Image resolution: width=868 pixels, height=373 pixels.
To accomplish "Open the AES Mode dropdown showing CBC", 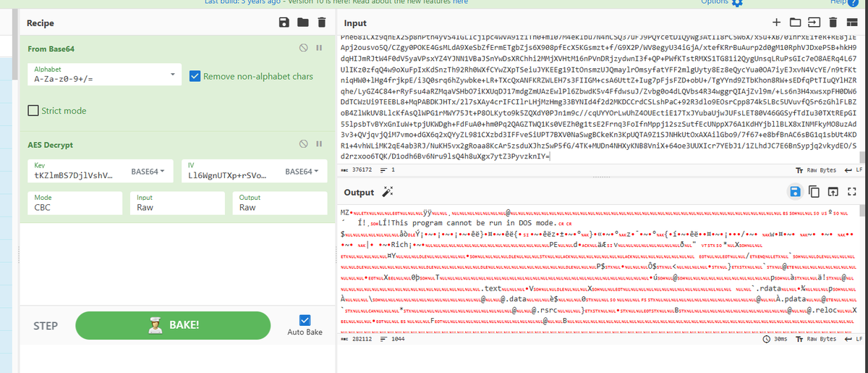I will coord(75,202).
